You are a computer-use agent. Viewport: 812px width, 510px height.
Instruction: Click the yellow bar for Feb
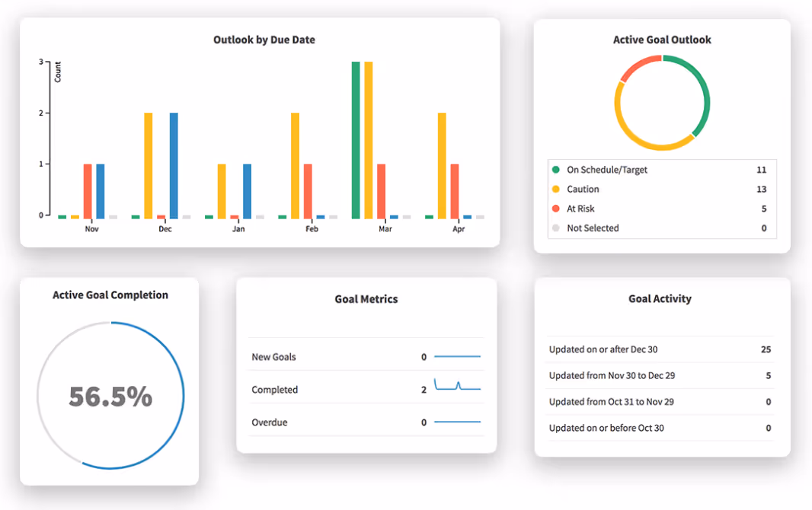[296, 165]
